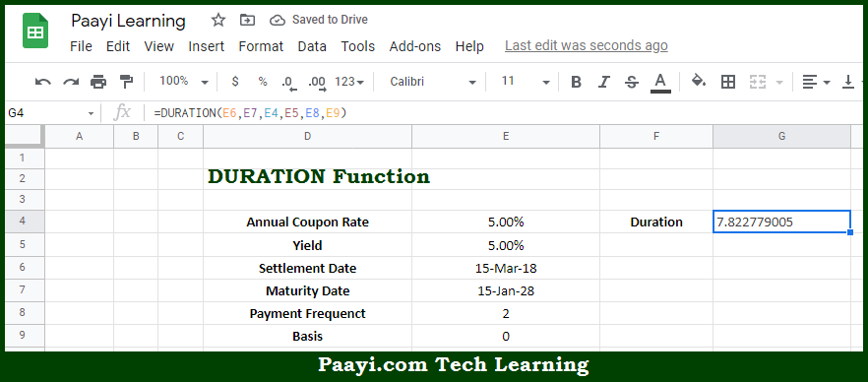868x382 pixels.
Task: Open the Calibri font dropdown
Action: pyautogui.click(x=433, y=82)
